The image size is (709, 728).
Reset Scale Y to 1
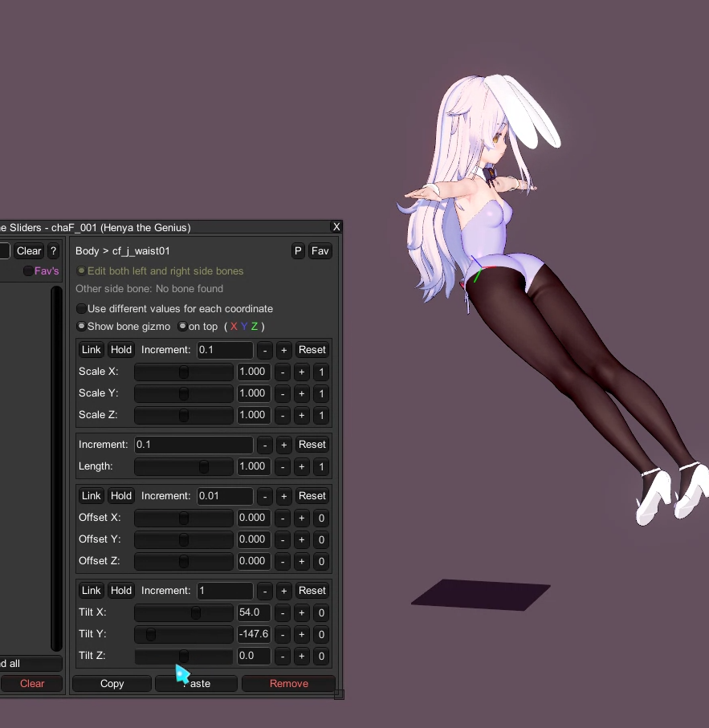(321, 394)
